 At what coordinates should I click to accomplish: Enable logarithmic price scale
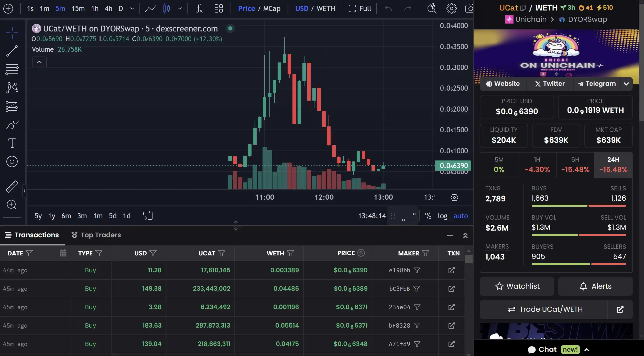click(x=443, y=216)
